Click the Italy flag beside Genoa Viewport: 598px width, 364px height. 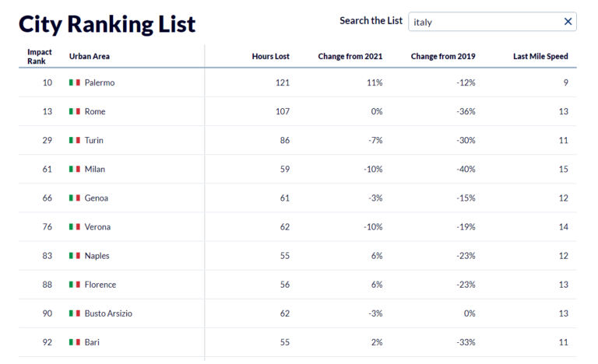75,198
